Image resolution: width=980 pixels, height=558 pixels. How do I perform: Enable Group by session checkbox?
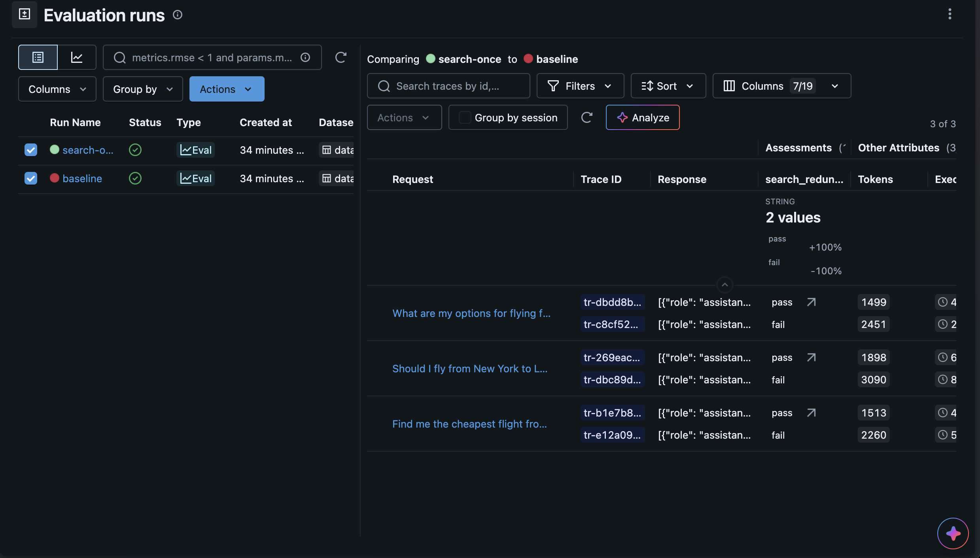[x=465, y=117]
